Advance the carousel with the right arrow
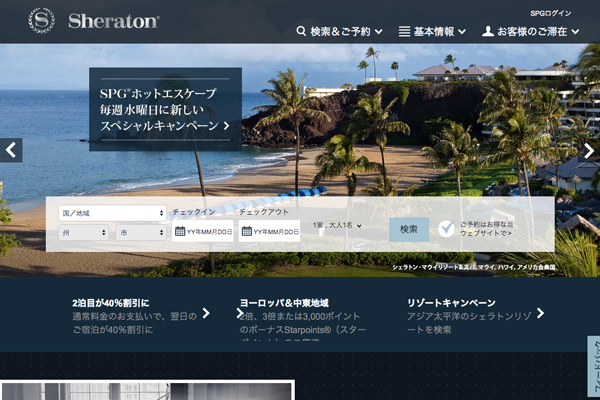Screen dimensions: 600x400 (589, 151)
